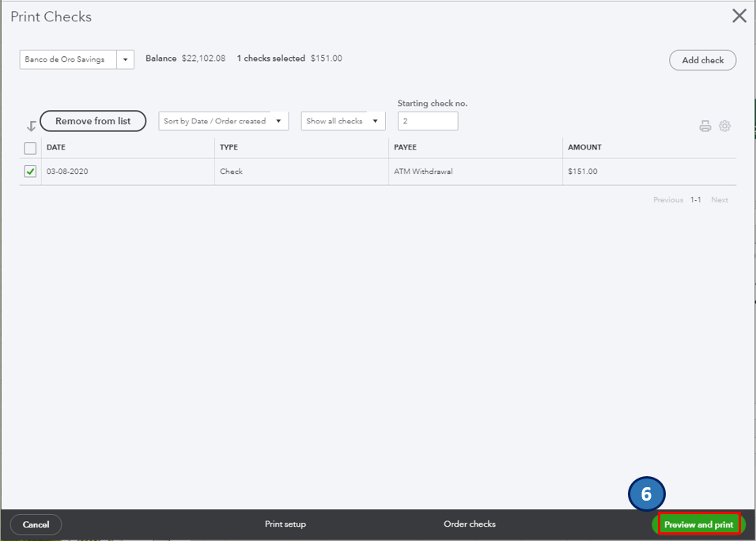Click the 1-1 page range text
Image resolution: width=756 pixels, height=541 pixels.
pos(696,199)
